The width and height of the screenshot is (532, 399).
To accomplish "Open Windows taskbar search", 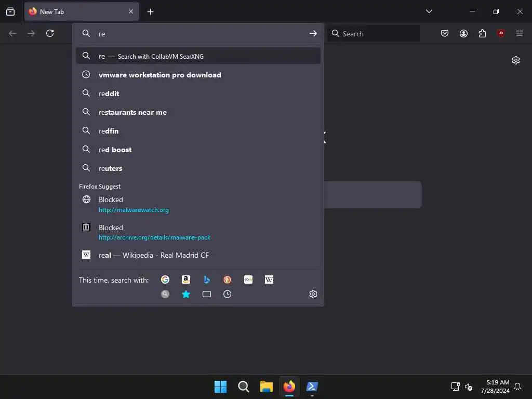I will click(244, 387).
